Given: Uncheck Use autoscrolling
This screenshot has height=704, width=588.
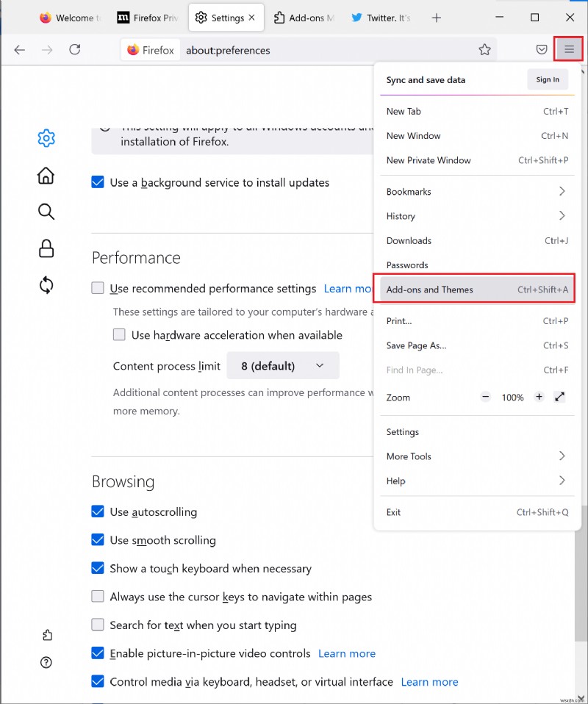Looking at the screenshot, I should pos(98,511).
